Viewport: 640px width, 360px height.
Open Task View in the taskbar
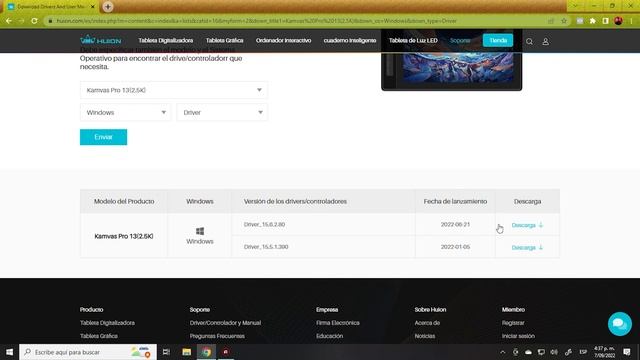click(166, 352)
